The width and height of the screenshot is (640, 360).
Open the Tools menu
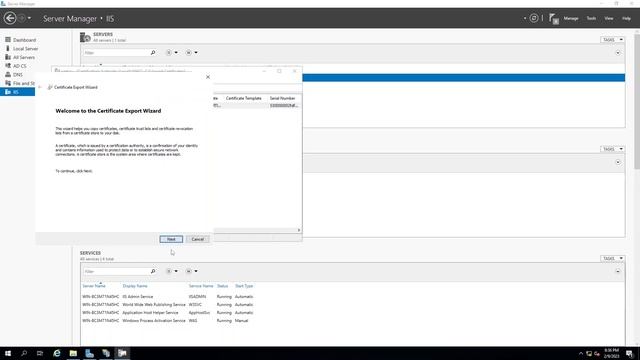591,18
